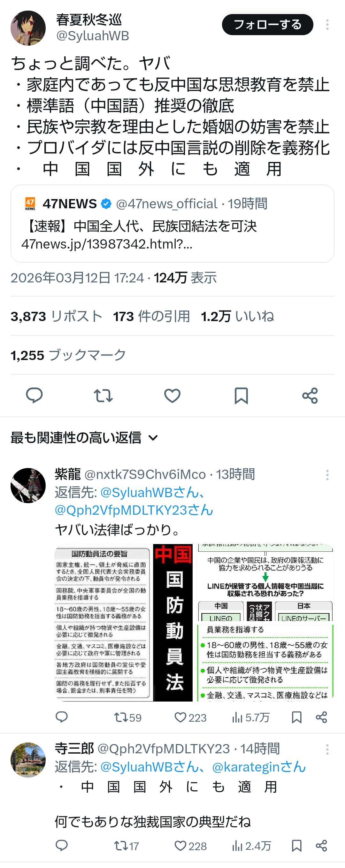Open 春夏秋冬巡's profile avatar
Screen dimensions: 345x868
point(28,28)
